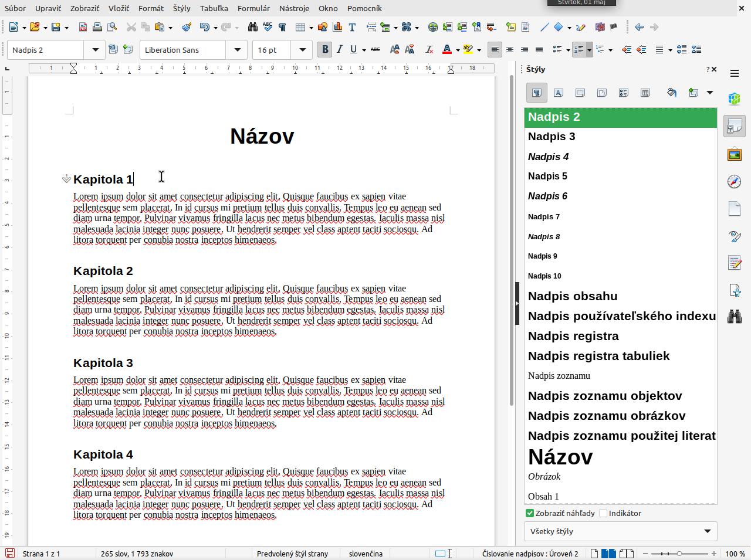This screenshot has width=751, height=560.
Task: Insert a table using toolbar icon
Action: 300,27
